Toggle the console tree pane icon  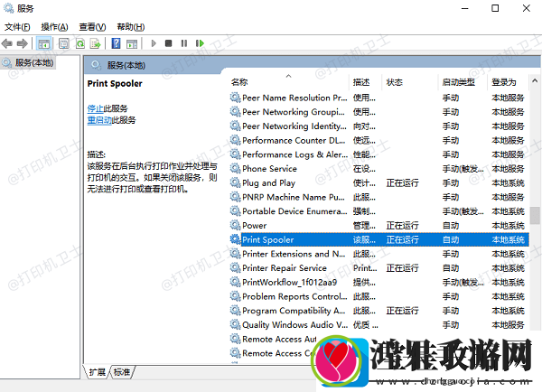[x=44, y=43]
